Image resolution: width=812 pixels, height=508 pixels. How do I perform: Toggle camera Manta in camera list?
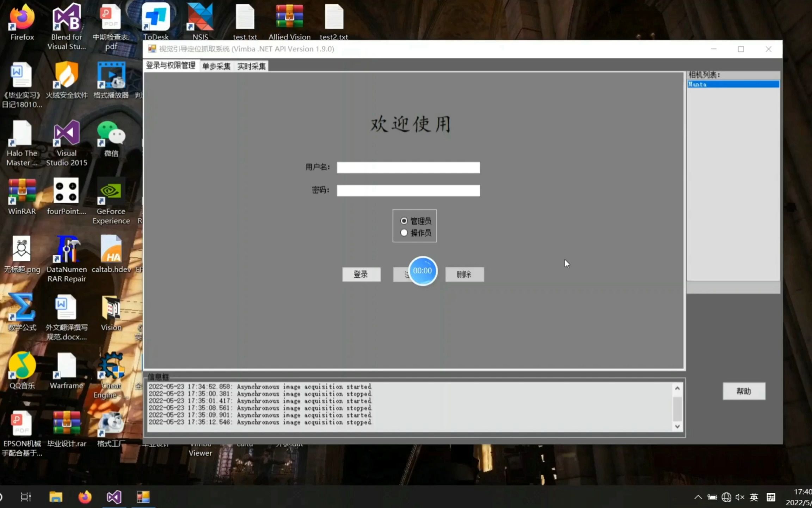(732, 84)
